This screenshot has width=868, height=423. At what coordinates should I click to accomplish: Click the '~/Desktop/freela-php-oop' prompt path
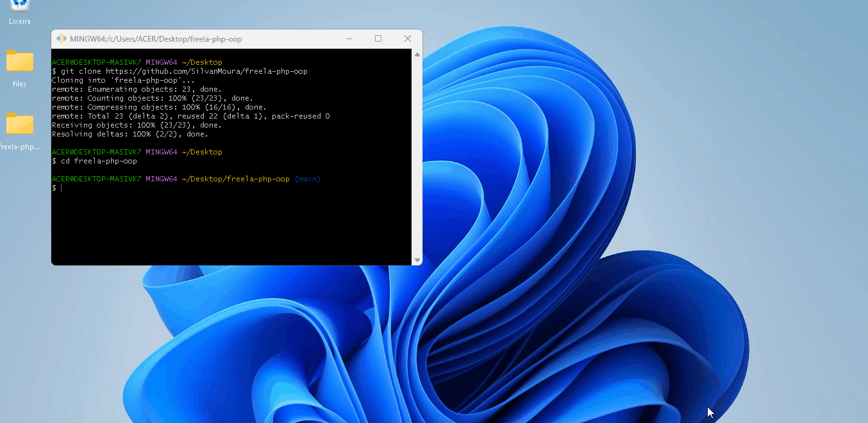[x=235, y=179]
